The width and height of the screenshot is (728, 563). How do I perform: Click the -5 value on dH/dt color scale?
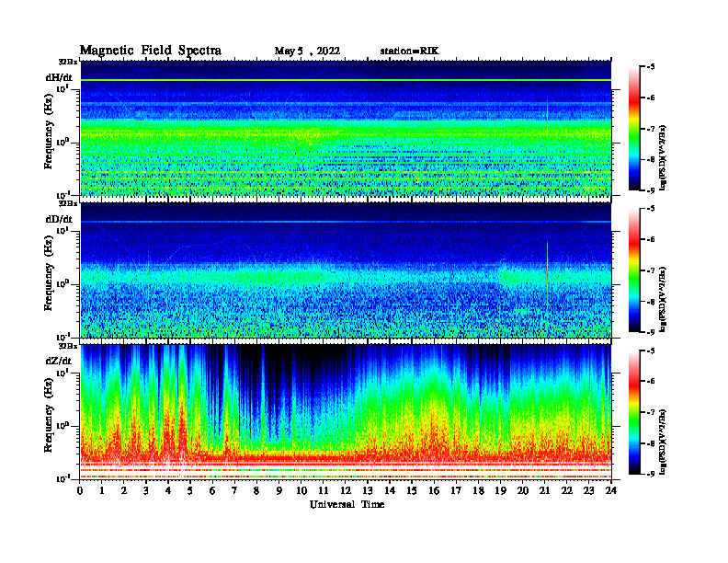tap(652, 67)
